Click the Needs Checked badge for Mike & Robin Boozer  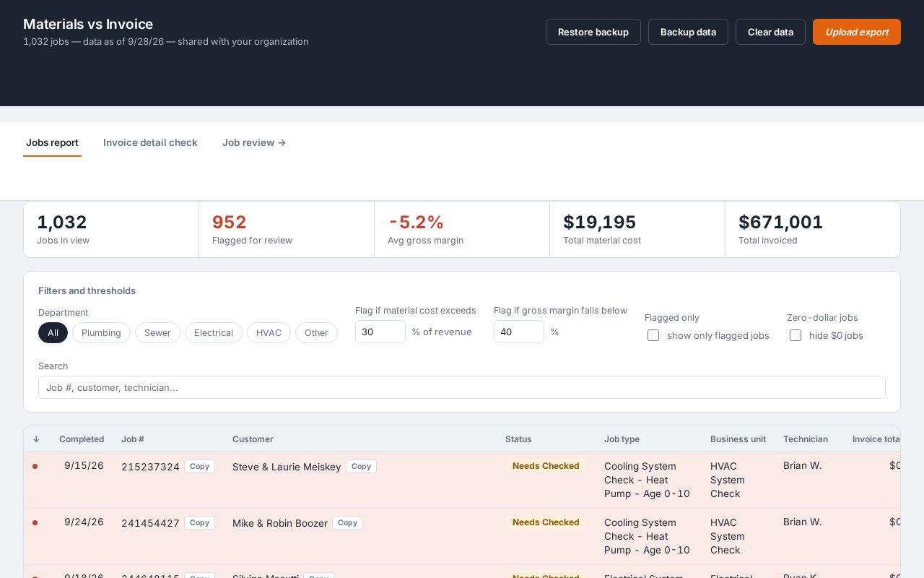coord(546,522)
